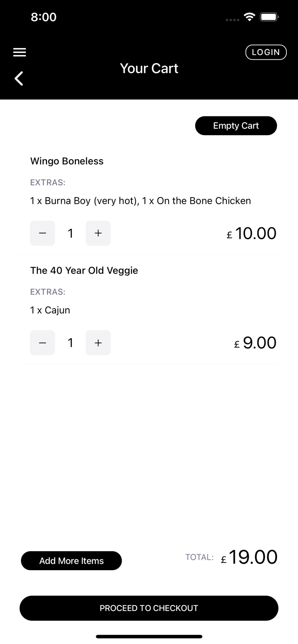The height and width of the screenshot is (644, 298).
Task: Go back using the back arrow
Action: pos(19,79)
